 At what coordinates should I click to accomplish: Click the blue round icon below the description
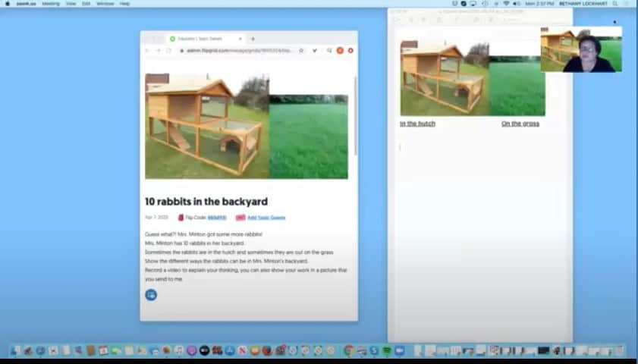pos(151,294)
